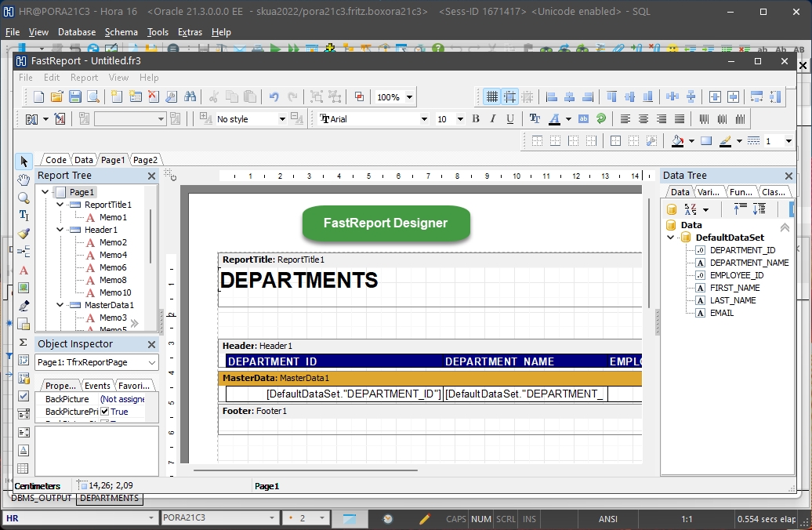Open the Report menu
The image size is (812, 530).
(x=84, y=78)
